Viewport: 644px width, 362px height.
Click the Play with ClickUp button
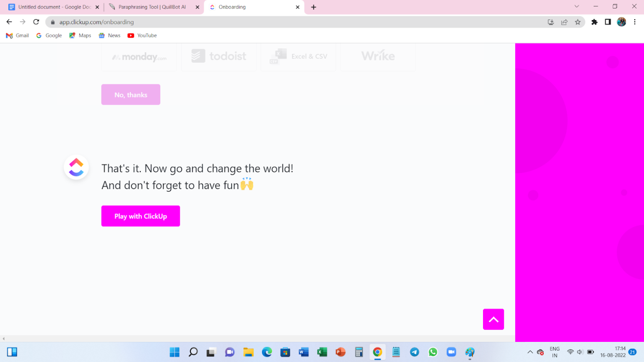coord(140,216)
